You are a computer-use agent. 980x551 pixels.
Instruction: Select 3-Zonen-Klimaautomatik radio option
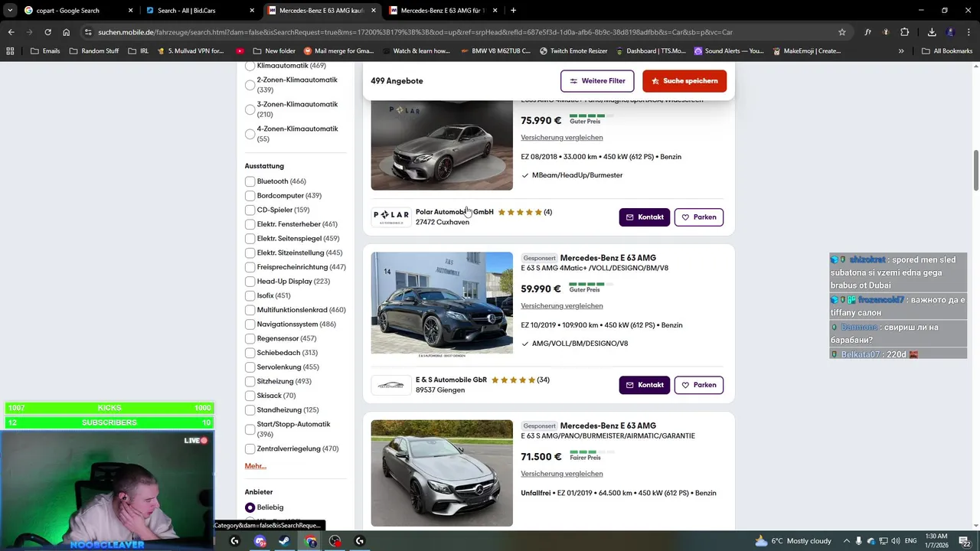250,109
